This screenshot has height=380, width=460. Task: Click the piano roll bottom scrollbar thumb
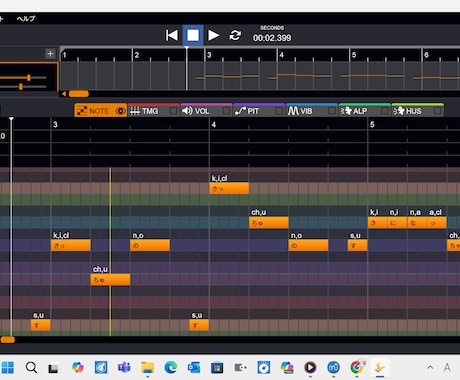7,340
